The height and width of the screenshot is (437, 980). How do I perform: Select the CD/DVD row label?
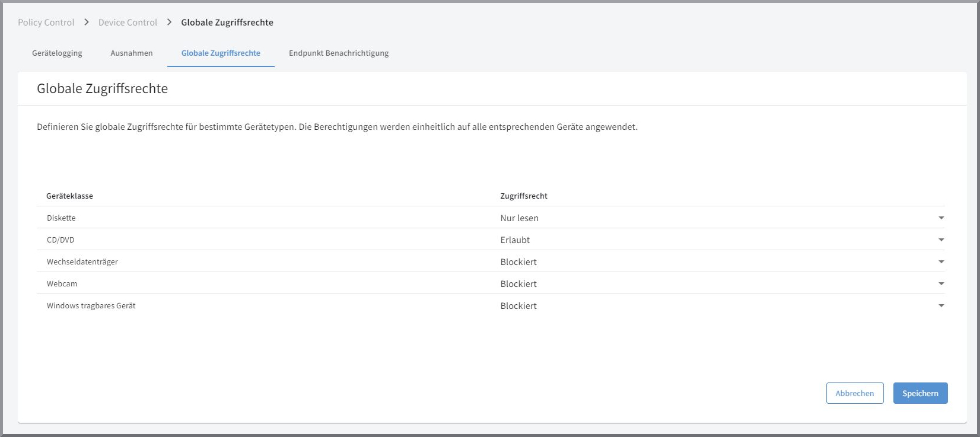point(61,240)
